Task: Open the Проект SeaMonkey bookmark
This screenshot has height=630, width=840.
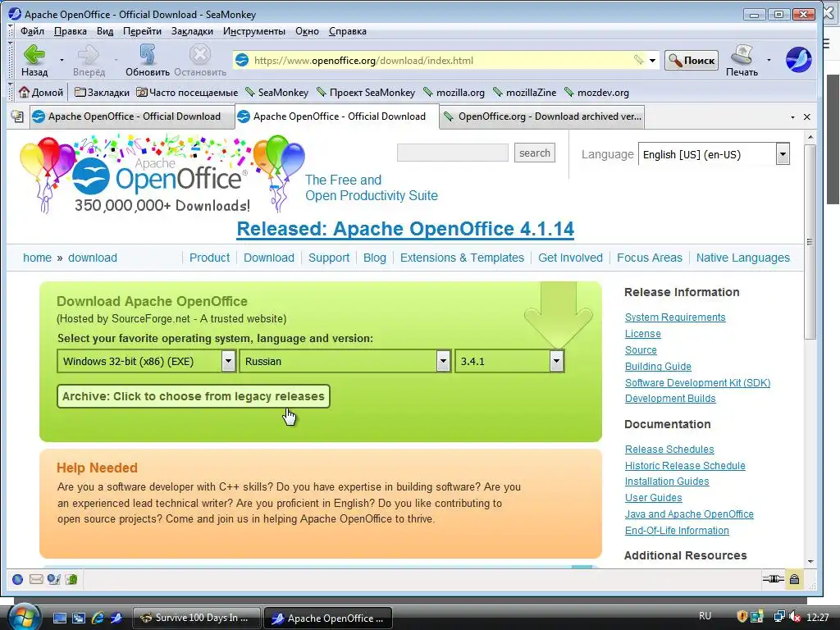Action: (x=366, y=92)
